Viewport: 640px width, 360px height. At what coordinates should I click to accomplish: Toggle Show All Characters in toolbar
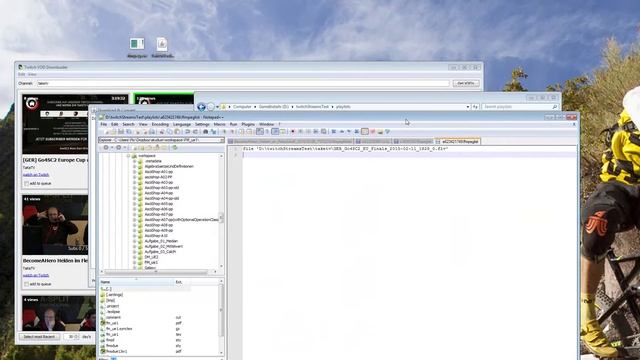pos(267,131)
